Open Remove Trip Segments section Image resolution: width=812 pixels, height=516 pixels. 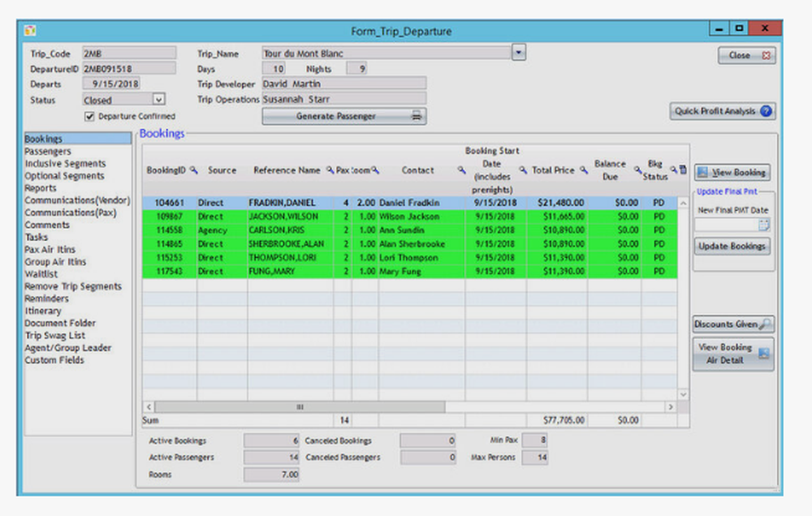pos(73,286)
